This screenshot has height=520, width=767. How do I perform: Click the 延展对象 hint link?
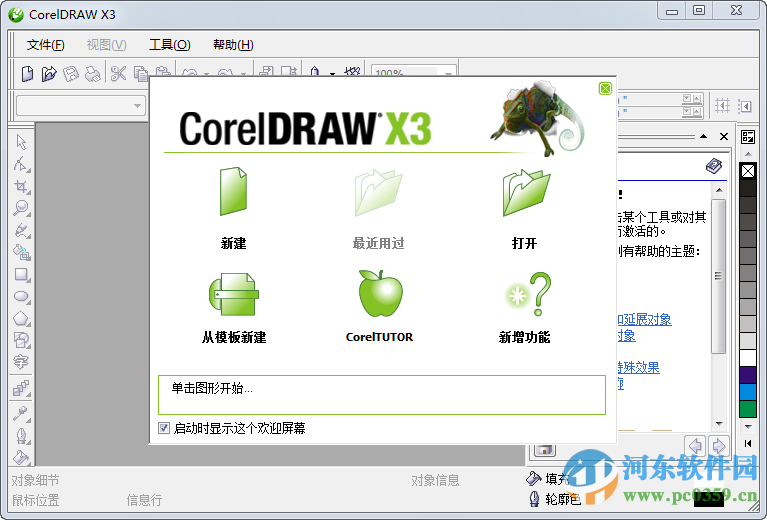pos(644,319)
